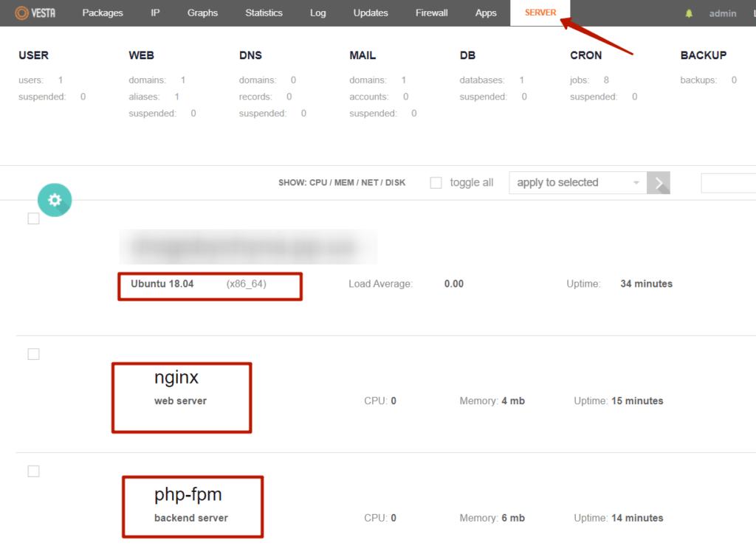This screenshot has width=756, height=551.
Task: Check the php-fpm service checkbox
Action: (x=33, y=471)
